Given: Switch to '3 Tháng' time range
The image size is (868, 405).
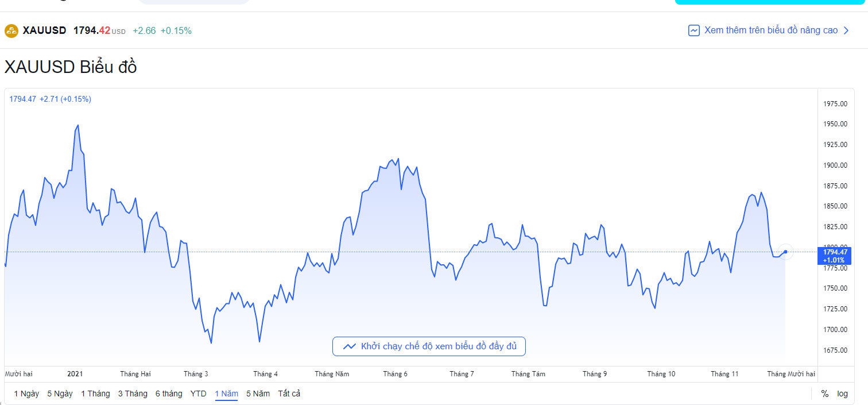Looking at the screenshot, I should pos(133,394).
